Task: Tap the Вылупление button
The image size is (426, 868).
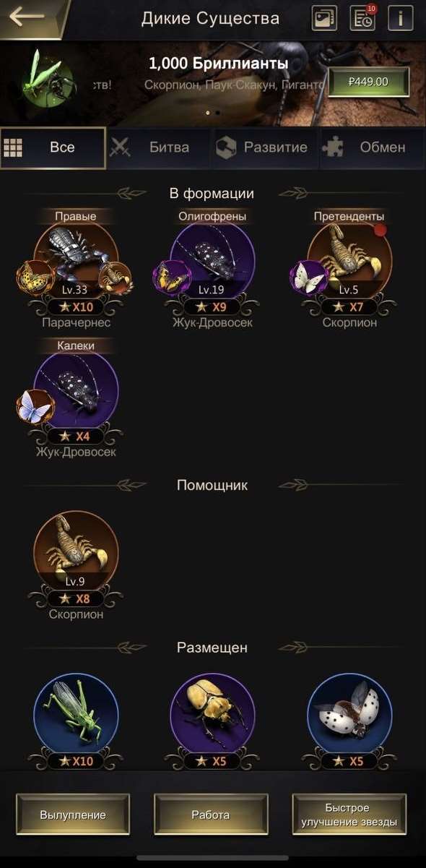Action: click(x=73, y=815)
